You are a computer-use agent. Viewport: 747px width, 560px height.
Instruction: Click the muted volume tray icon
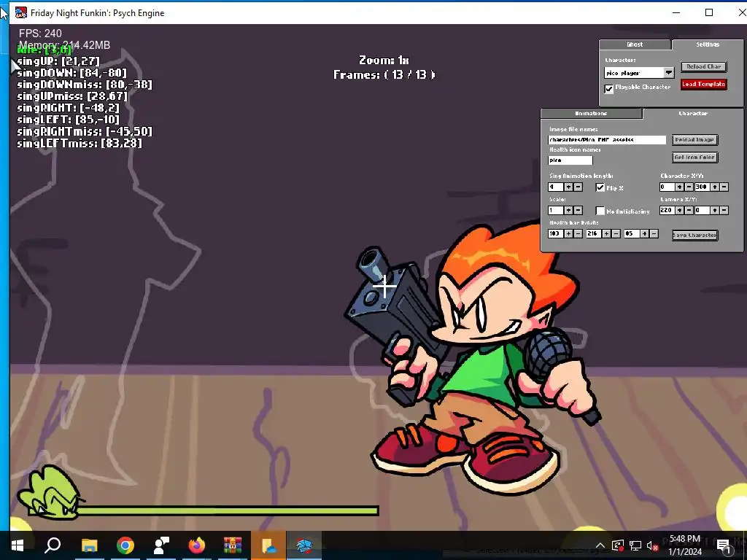(x=653, y=545)
